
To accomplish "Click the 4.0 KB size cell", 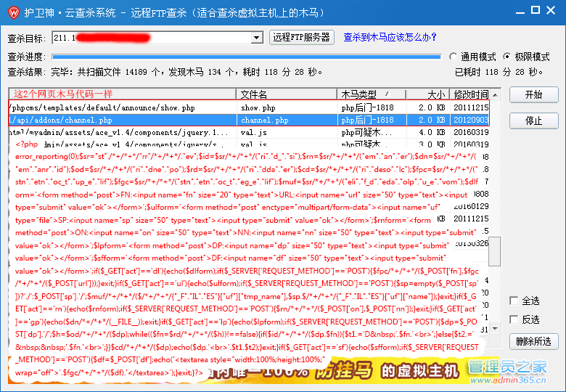I will pyautogui.click(x=432, y=132).
